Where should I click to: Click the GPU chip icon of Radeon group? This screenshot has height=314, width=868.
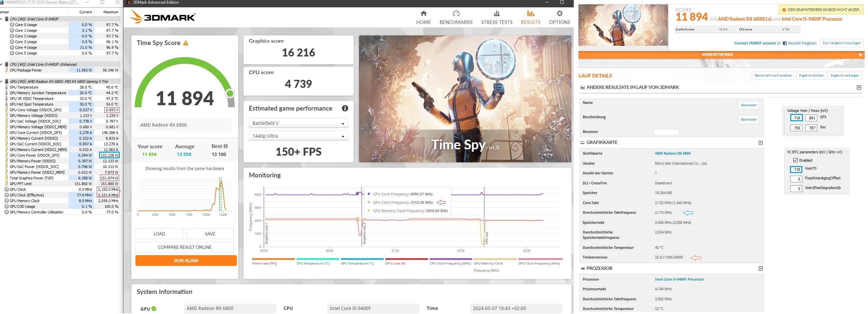click(x=7, y=81)
